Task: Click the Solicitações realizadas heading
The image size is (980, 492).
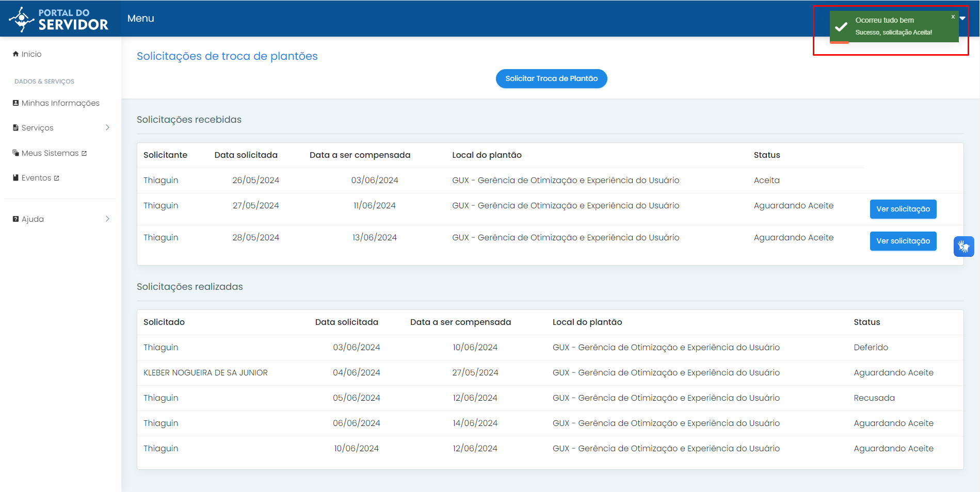Action: (x=189, y=287)
